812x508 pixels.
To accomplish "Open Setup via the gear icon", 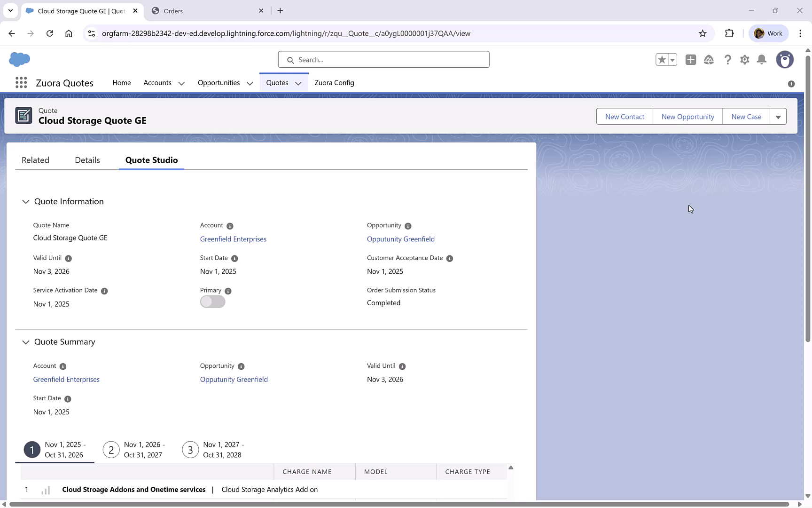I will pos(745,60).
